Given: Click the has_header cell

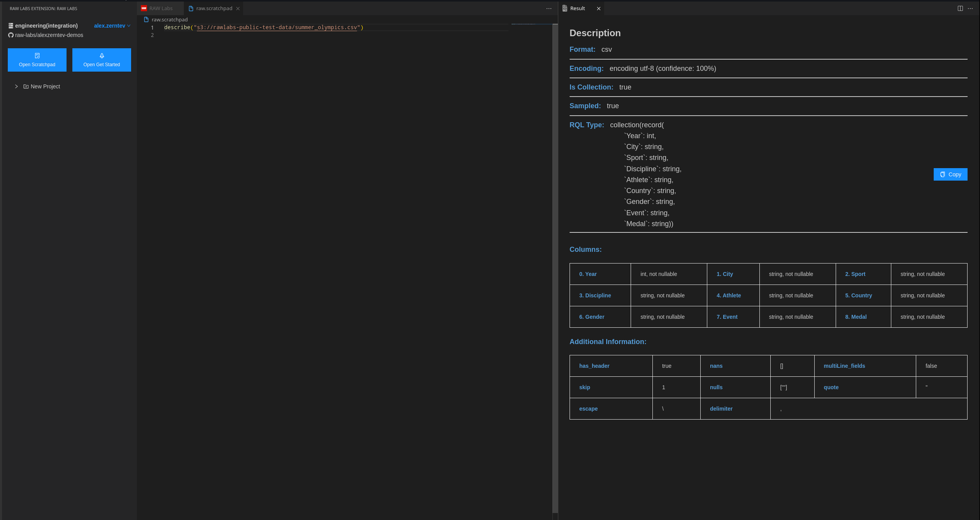Looking at the screenshot, I should [x=611, y=366].
